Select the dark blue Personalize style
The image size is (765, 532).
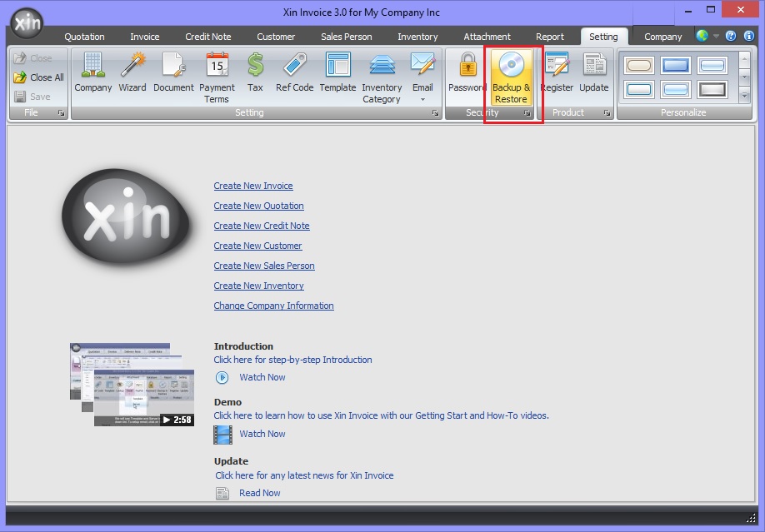click(676, 65)
